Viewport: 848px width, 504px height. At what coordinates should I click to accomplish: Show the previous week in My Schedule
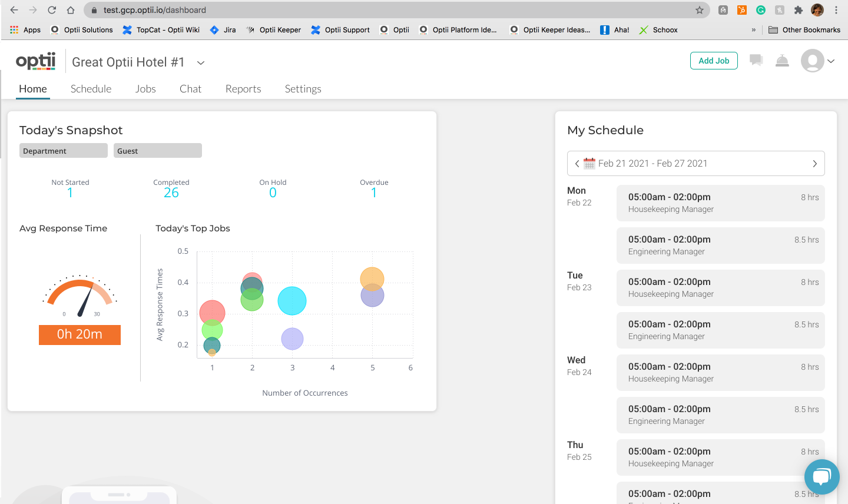pos(577,164)
